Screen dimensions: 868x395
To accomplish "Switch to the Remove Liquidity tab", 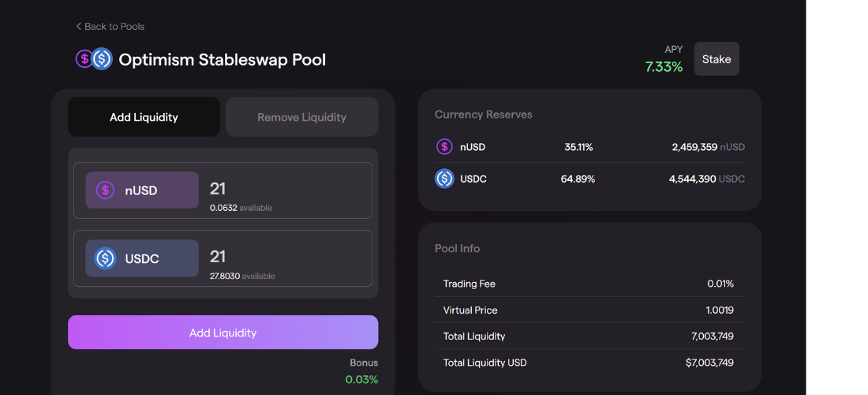I will click(x=301, y=117).
